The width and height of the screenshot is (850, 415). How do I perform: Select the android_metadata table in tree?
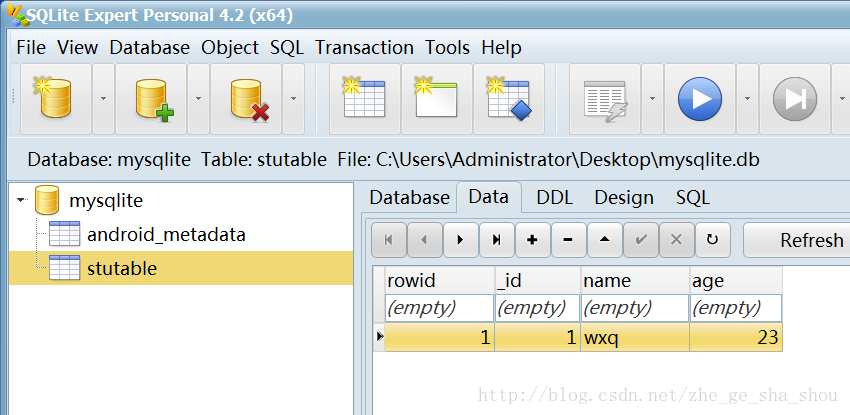click(x=166, y=234)
